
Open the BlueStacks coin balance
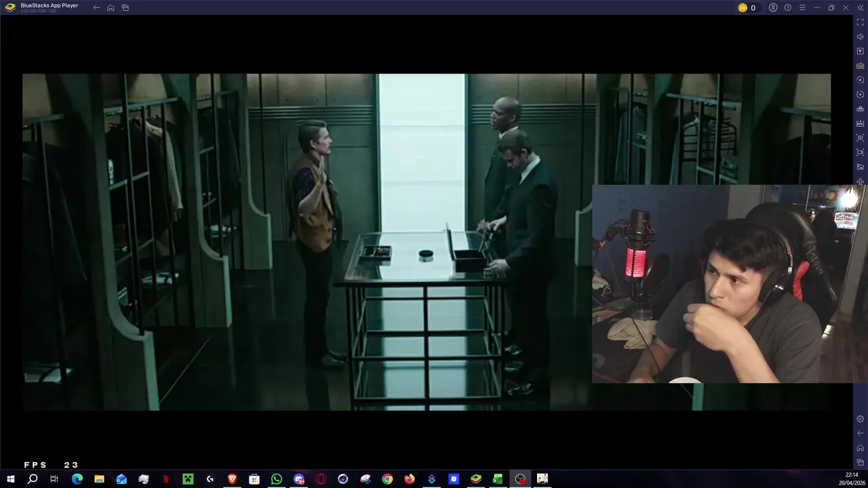coord(747,7)
